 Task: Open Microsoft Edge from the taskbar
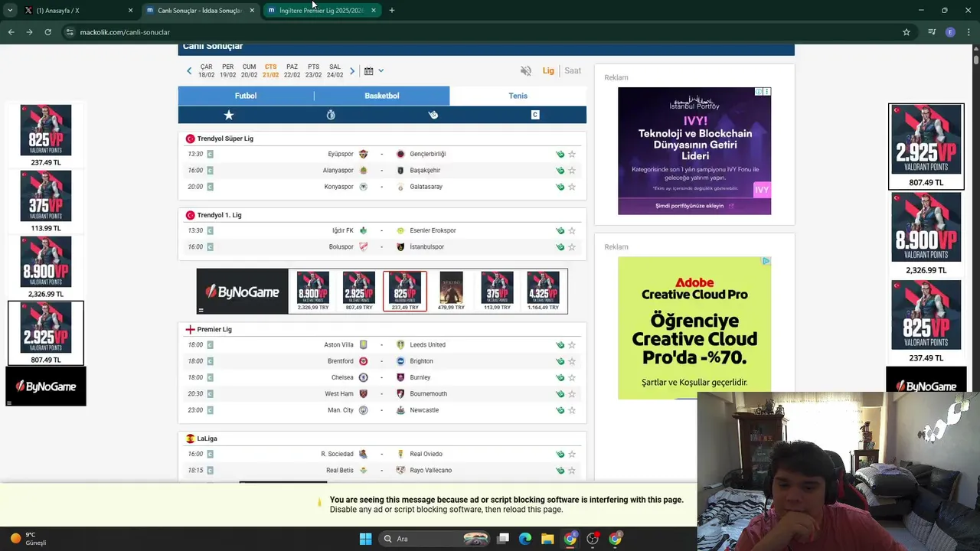(x=525, y=539)
